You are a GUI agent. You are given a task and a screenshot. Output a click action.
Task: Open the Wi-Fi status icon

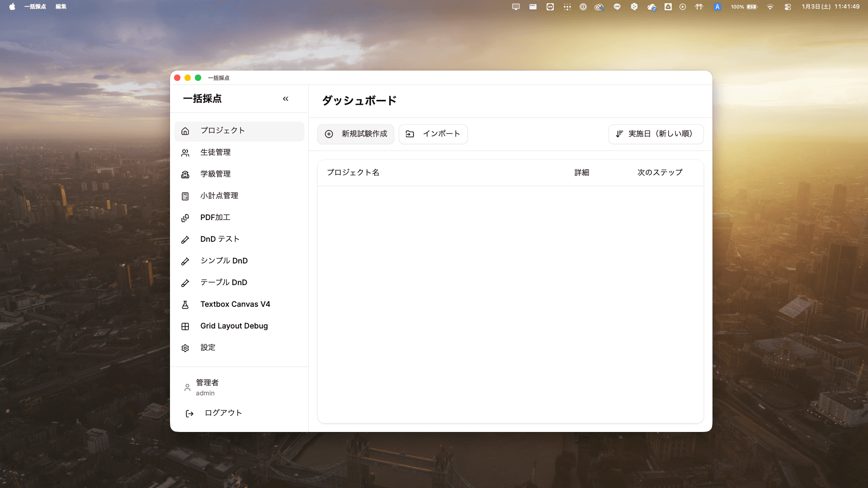[770, 7]
